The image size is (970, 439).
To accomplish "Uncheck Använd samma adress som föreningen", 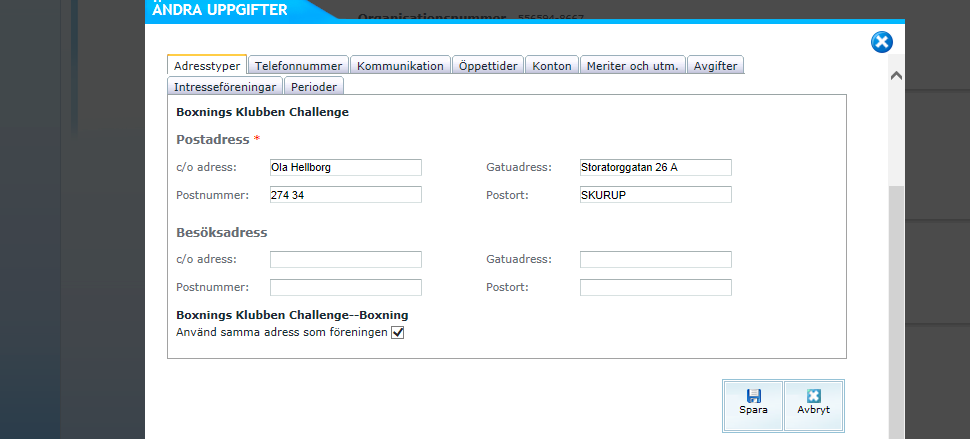I will (397, 333).
